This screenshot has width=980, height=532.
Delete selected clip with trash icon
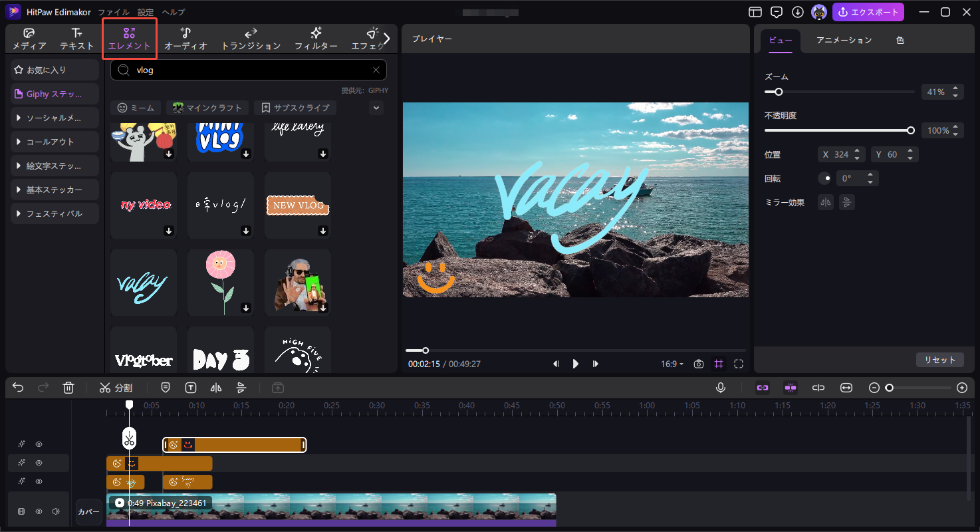pyautogui.click(x=68, y=388)
